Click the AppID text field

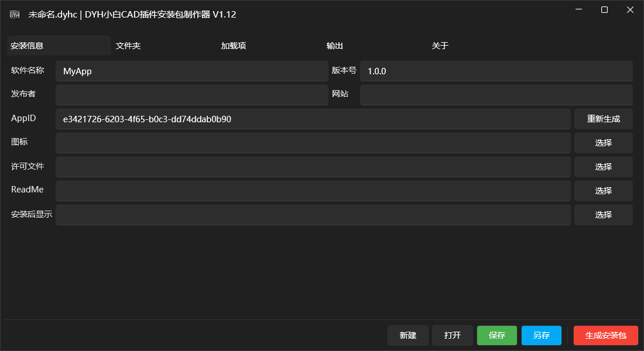tap(313, 119)
